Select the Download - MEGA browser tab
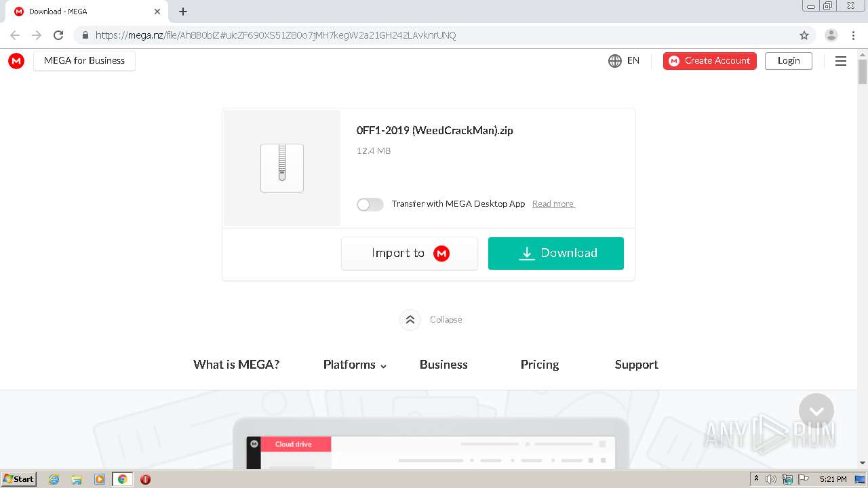This screenshot has height=488, width=868. [85, 12]
